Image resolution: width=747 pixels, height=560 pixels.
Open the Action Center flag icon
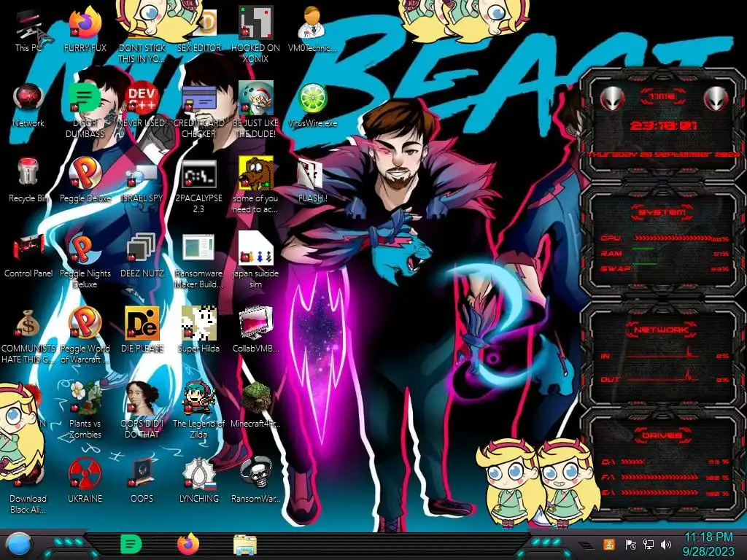[630, 544]
